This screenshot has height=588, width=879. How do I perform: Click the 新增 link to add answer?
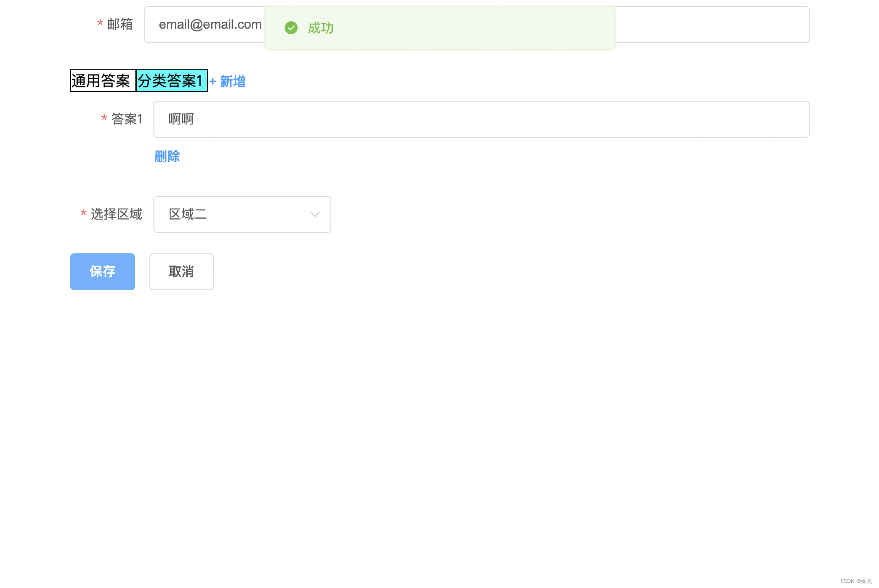(232, 81)
